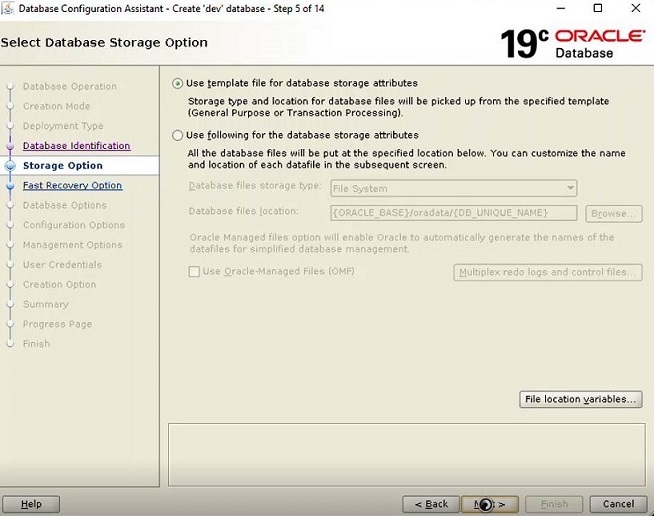Image resolution: width=654 pixels, height=516 pixels.
Task: Click the Summary step label
Action: [x=45, y=304]
